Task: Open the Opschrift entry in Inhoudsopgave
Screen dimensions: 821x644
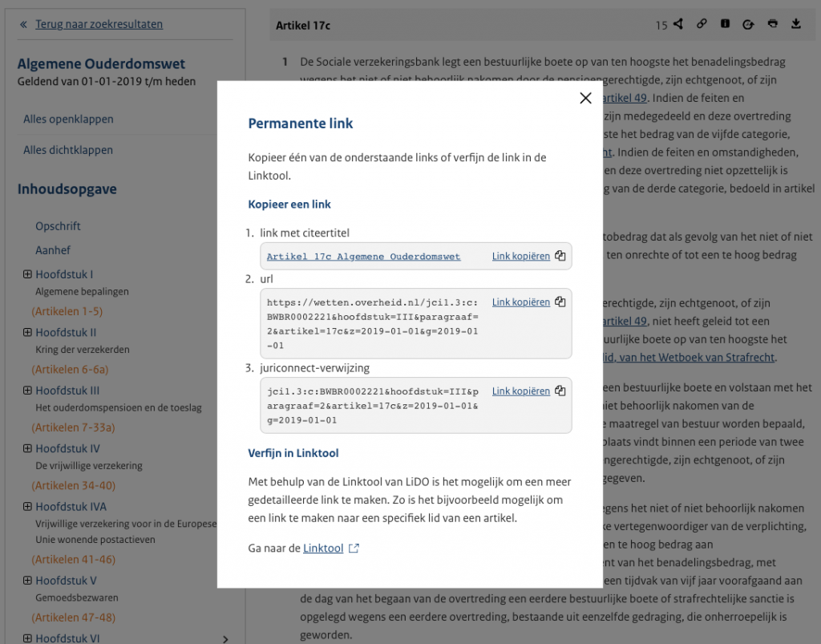Action: 58,226
